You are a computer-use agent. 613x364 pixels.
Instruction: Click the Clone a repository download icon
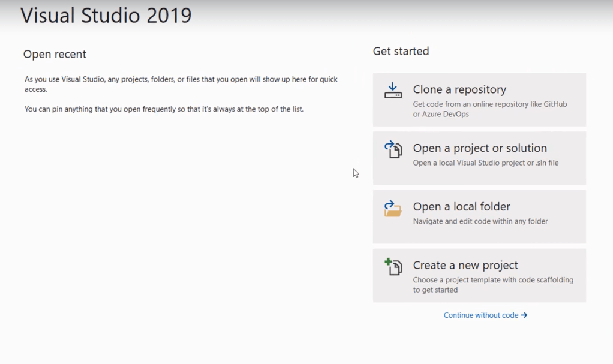pyautogui.click(x=393, y=91)
